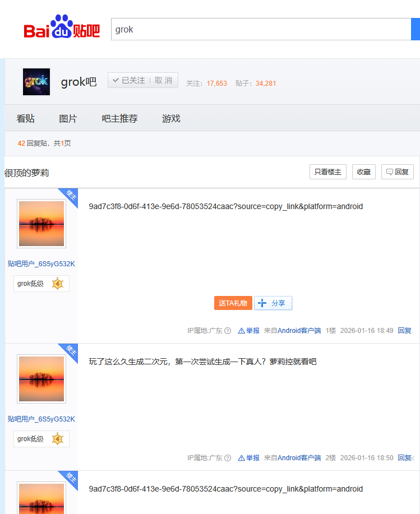The width and height of the screenshot is (420, 514).
Task: Open the grok bar avatar image
Action: [x=36, y=82]
